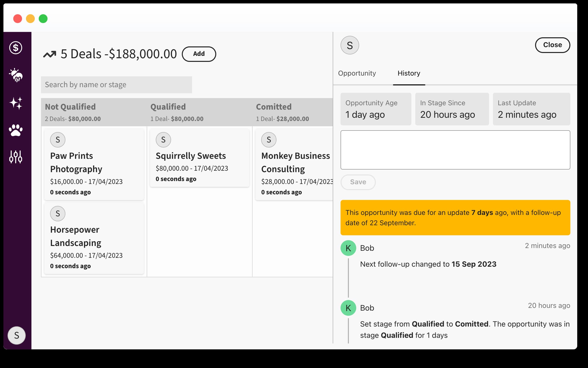The height and width of the screenshot is (368, 588).
Task: Click the S avatar on Paw Prints Photography card
Action: [58, 140]
